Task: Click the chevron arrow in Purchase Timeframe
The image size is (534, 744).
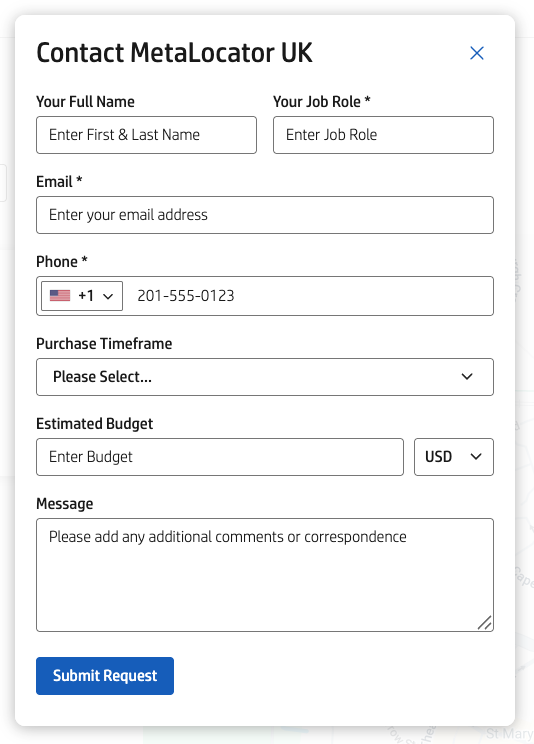Action: coord(467,376)
